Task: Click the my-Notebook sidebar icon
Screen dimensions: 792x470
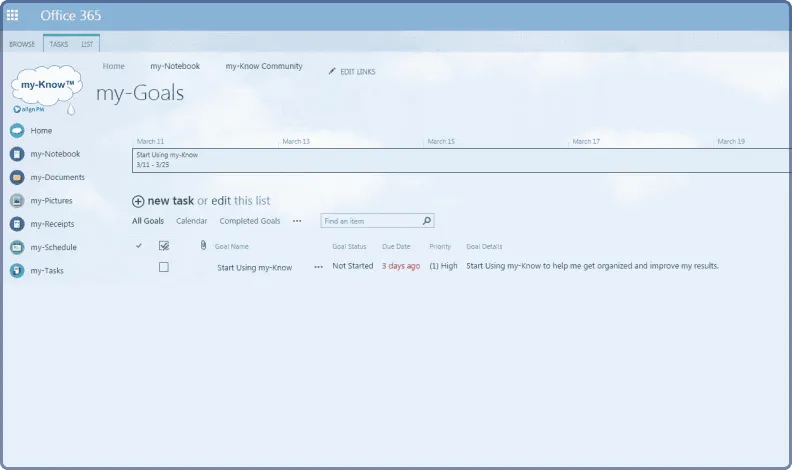Action: [17, 154]
